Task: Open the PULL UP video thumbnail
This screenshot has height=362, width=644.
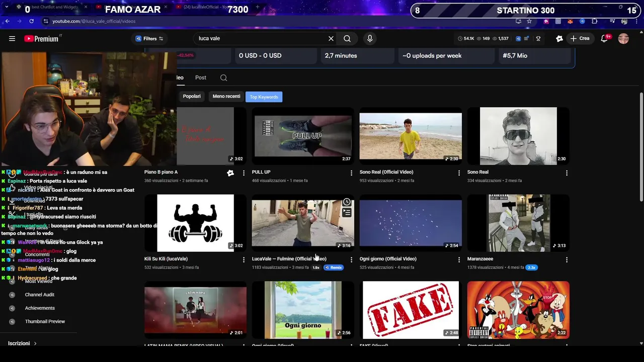Action: click(x=303, y=136)
